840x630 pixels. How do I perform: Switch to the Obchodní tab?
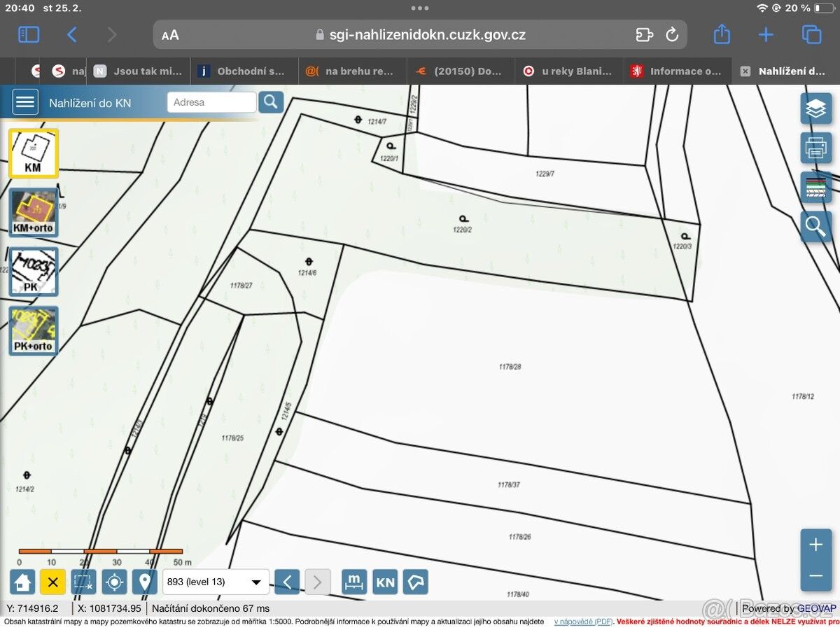[x=243, y=71]
